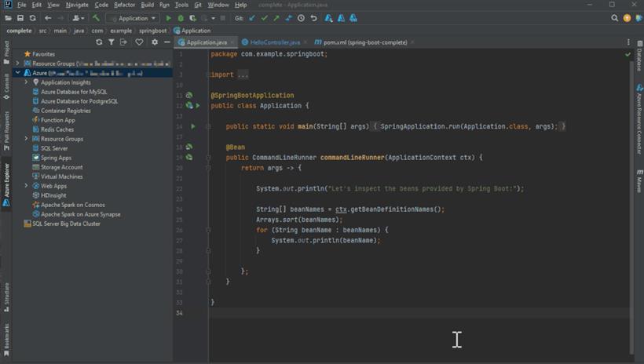Image resolution: width=644 pixels, height=364 pixels.
Task: Open file with the toolbar folder icon
Action: [x=8, y=18]
